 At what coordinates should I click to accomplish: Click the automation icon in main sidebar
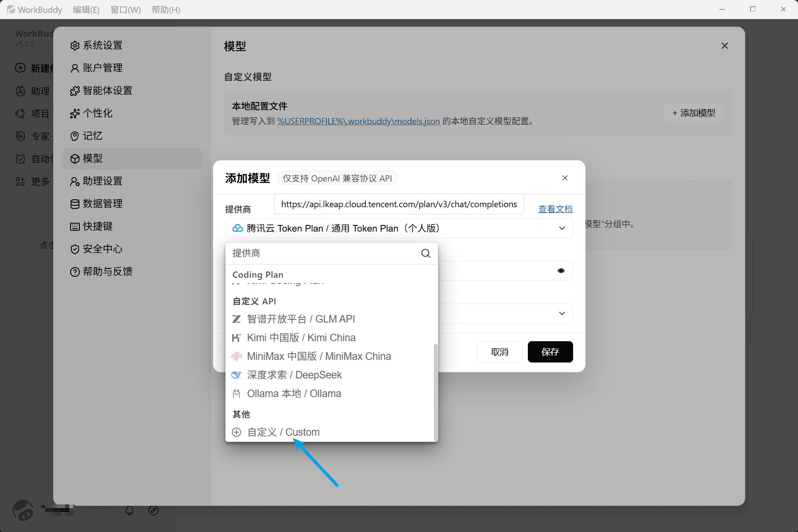20,159
